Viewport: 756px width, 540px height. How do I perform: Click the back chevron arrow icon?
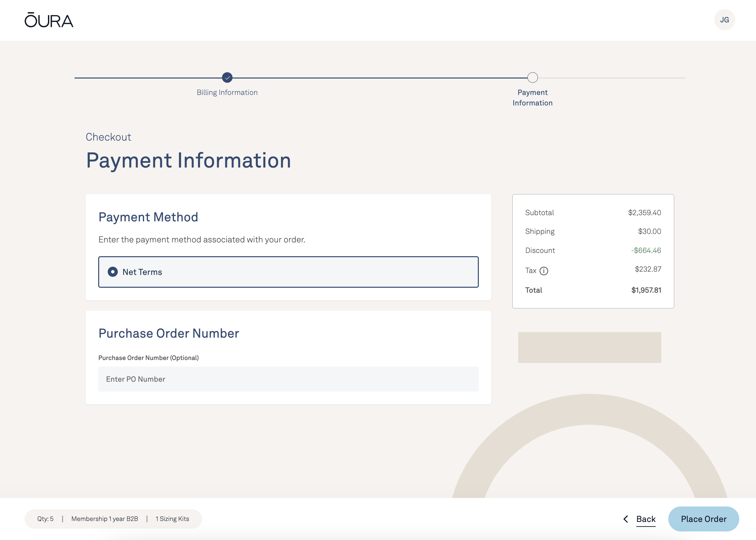[626, 519]
